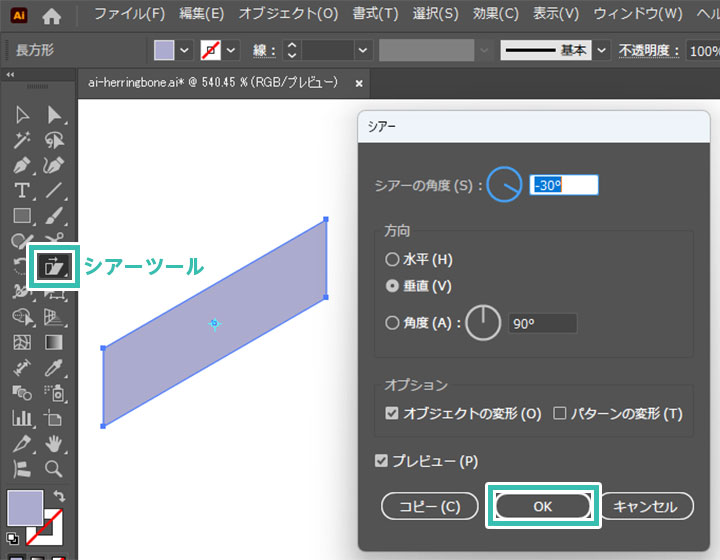Select the Shear tool in toolbar
The height and width of the screenshot is (560, 720).
coord(53,266)
